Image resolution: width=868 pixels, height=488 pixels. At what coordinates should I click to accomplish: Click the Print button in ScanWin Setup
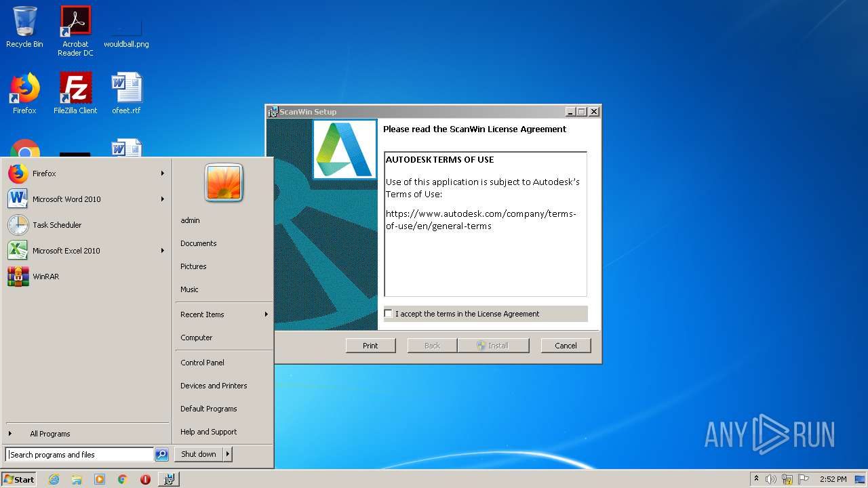pyautogui.click(x=370, y=346)
